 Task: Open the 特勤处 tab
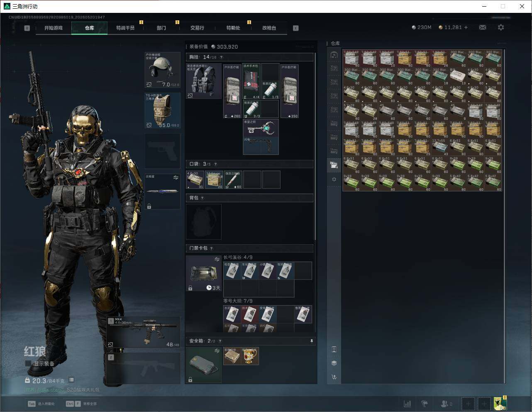click(x=233, y=28)
